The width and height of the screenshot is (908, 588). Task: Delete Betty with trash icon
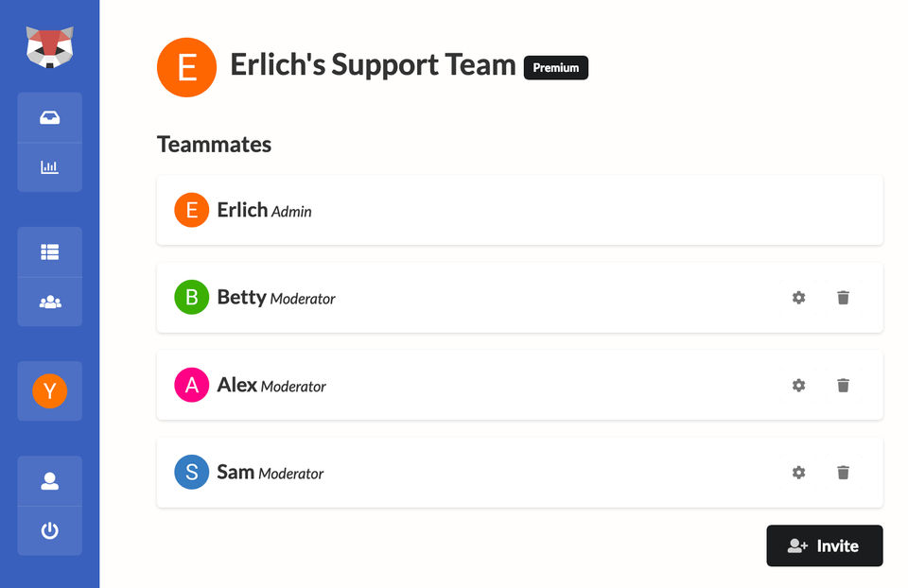coord(843,298)
